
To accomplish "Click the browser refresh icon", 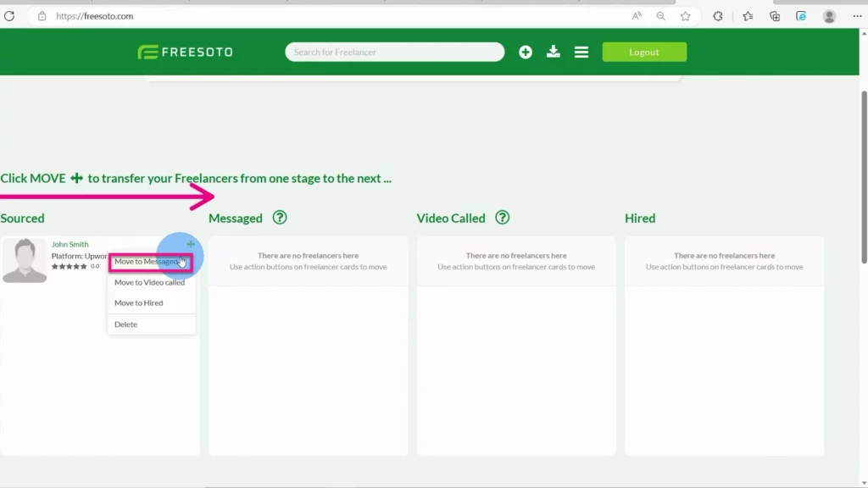I will click(x=9, y=16).
